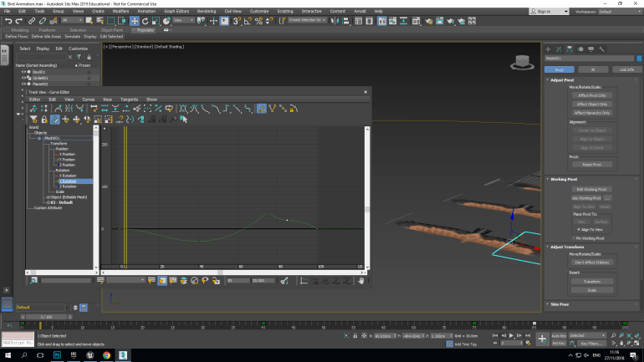This screenshot has height=362, width=644.
Task: Switch to the Object Paint ribbon tab
Action: click(x=112, y=30)
